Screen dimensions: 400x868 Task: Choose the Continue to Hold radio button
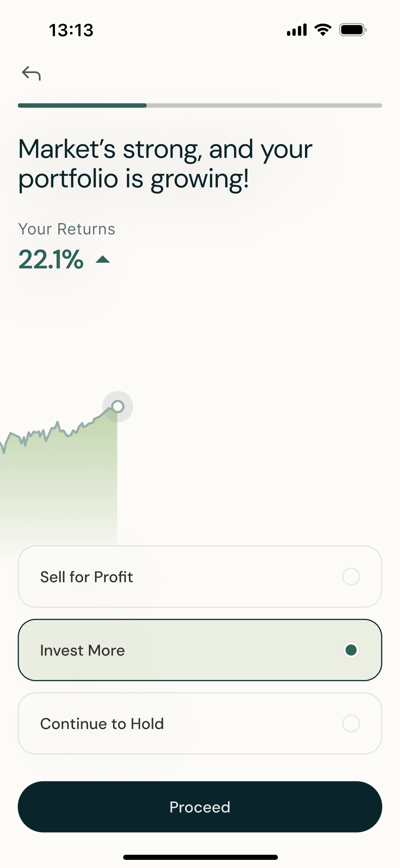pos(351,723)
